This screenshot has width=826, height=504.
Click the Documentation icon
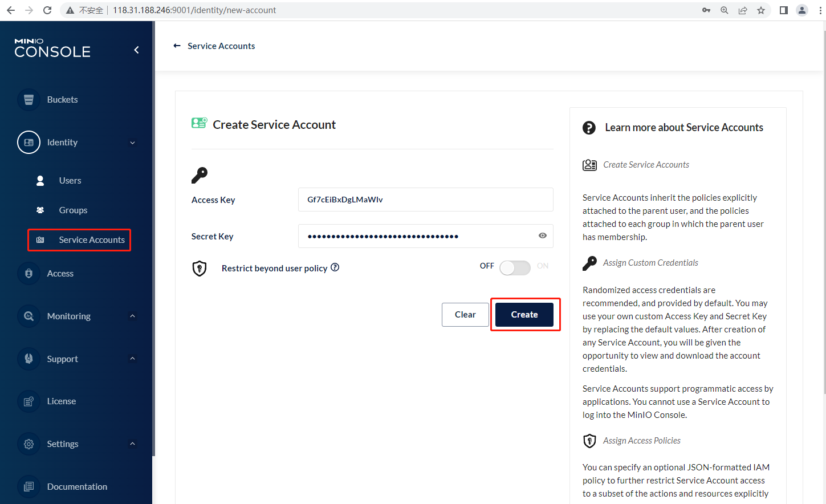tap(29, 486)
